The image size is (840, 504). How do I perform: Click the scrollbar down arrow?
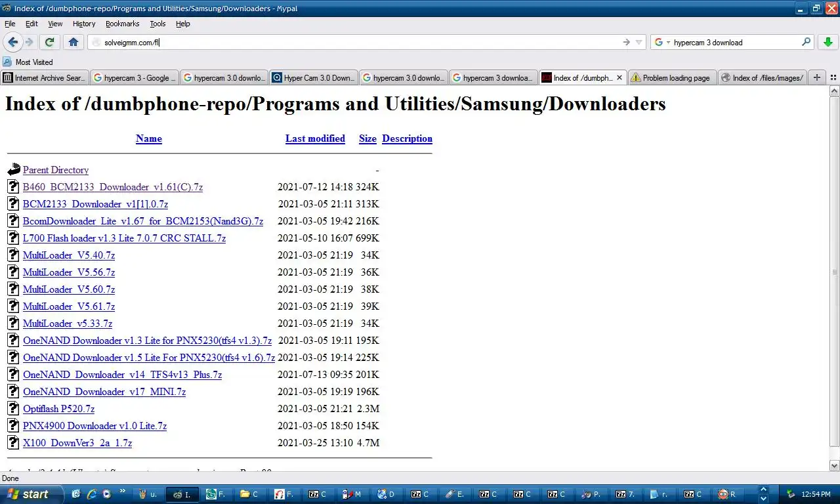(835, 465)
